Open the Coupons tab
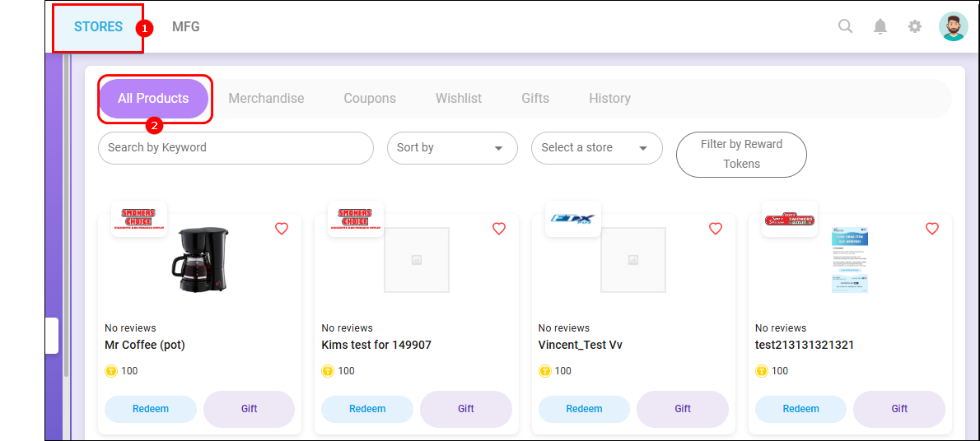This screenshot has height=441, width=980. click(370, 99)
